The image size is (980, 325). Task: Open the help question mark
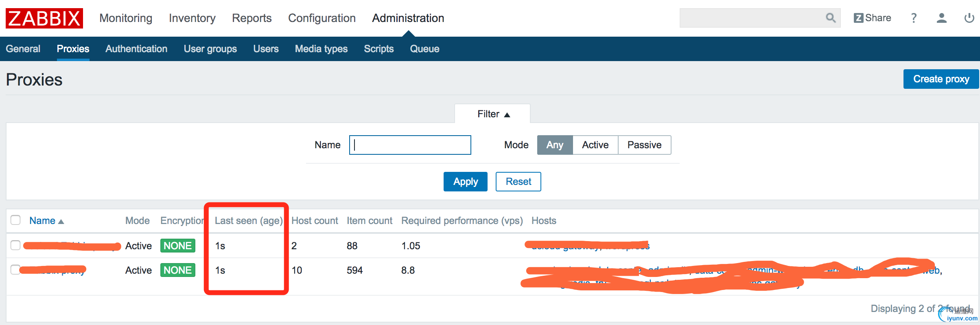click(x=914, y=18)
